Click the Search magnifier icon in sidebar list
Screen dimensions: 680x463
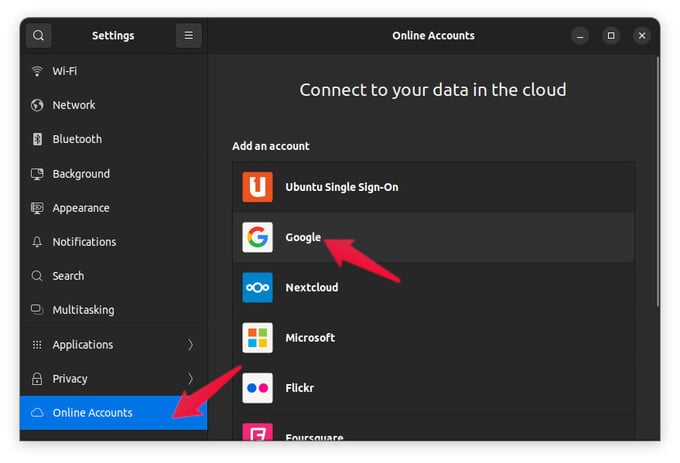[x=37, y=276]
